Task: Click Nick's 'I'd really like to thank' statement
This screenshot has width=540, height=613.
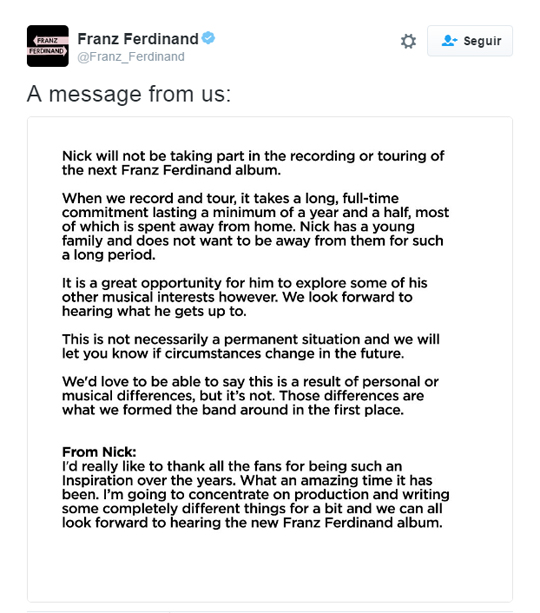Action: click(x=255, y=494)
